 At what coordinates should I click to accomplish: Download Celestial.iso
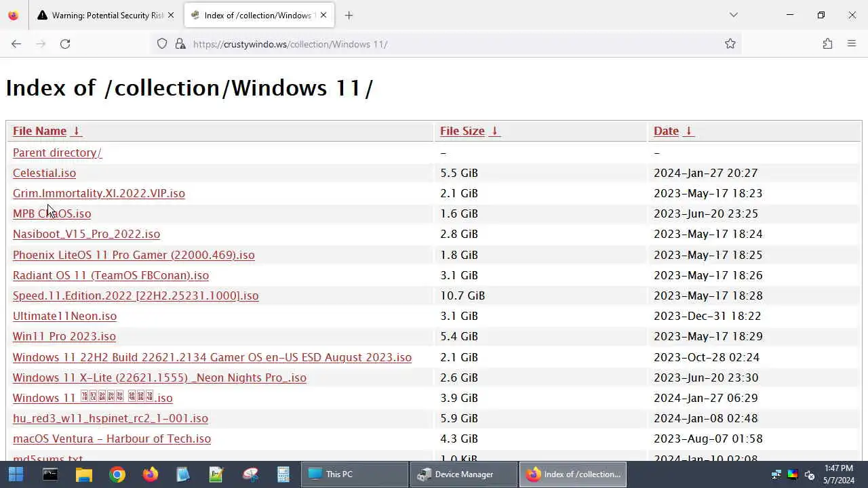[44, 173]
